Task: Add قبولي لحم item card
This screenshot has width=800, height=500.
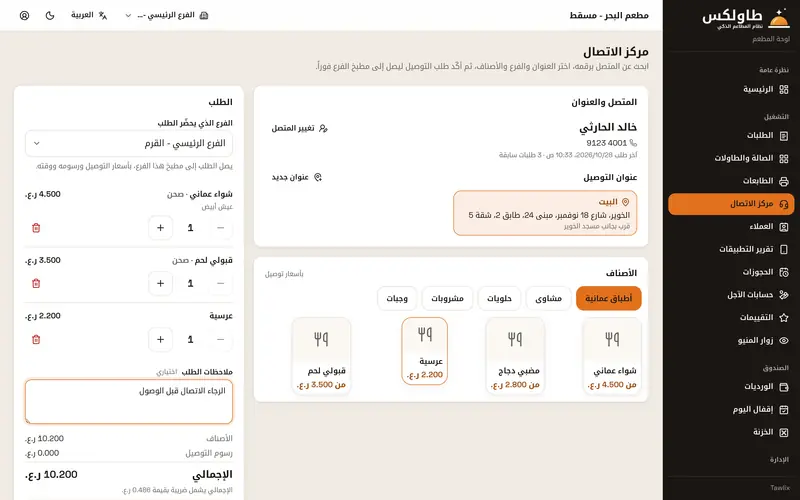Action: pos(321,355)
